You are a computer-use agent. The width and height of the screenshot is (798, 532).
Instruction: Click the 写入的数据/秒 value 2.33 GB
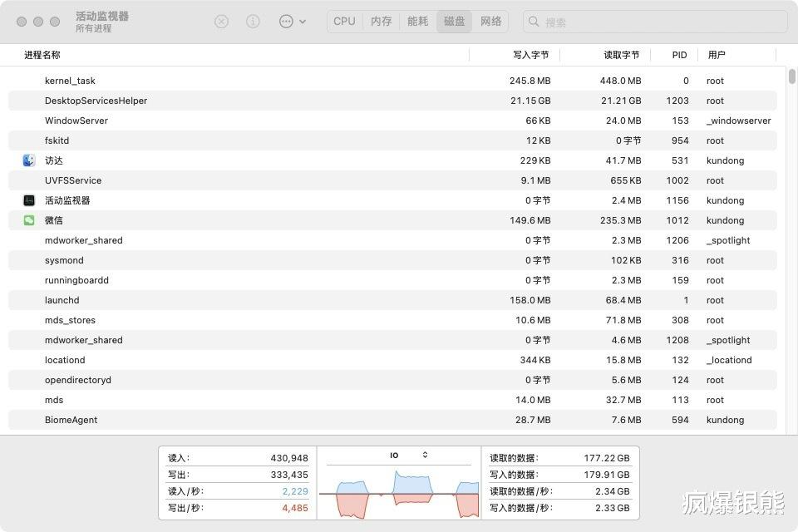[x=613, y=508]
